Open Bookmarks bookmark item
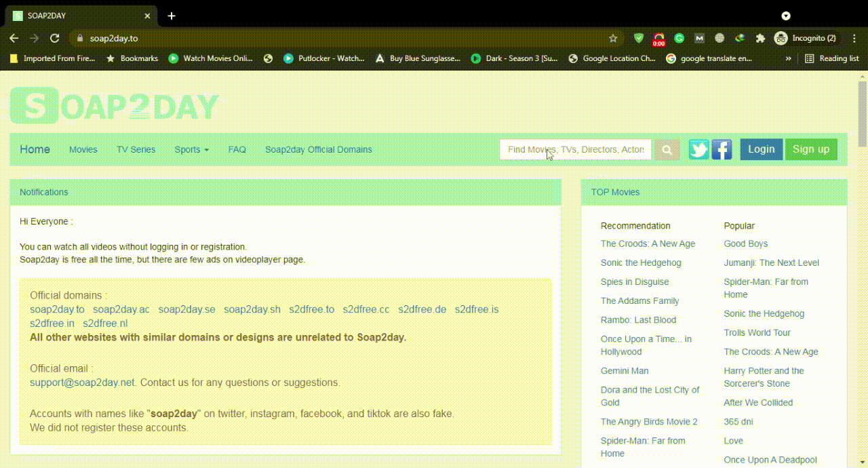Image resolution: width=868 pixels, height=468 pixels. point(132,58)
